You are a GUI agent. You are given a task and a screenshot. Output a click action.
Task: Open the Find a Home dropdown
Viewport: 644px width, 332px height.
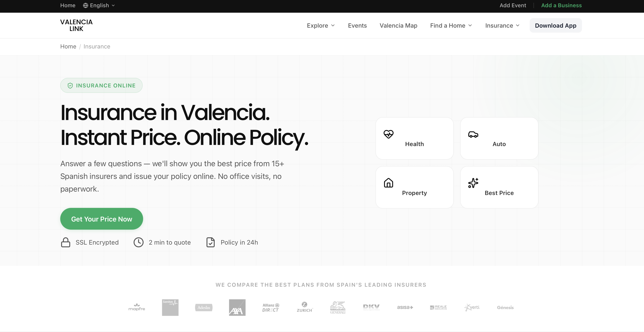(451, 26)
